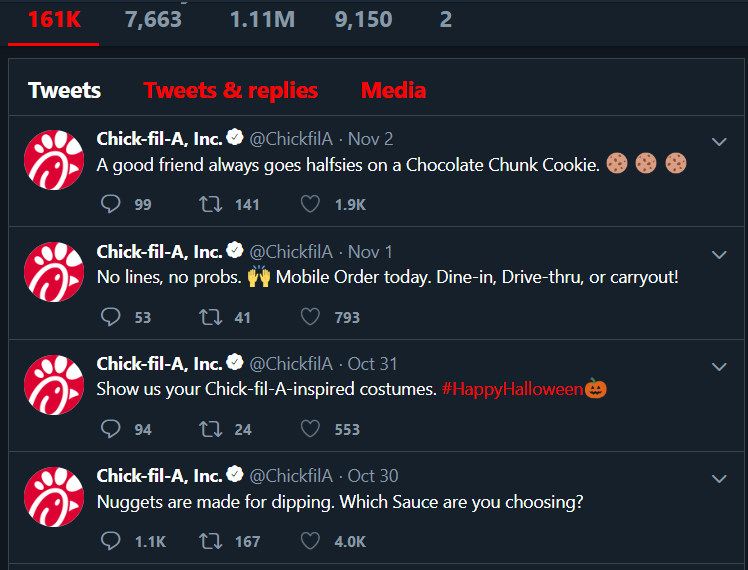Like the Halloween costumes tweet
The height and width of the screenshot is (570, 748).
310,429
